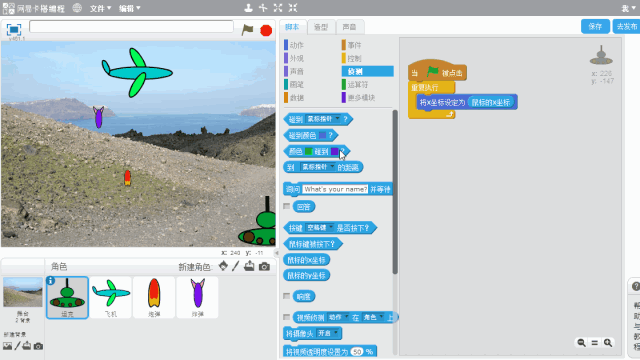Open the key dropdown in 按键 block
Viewport: 640px width, 360px height.
pyautogui.click(x=320, y=227)
